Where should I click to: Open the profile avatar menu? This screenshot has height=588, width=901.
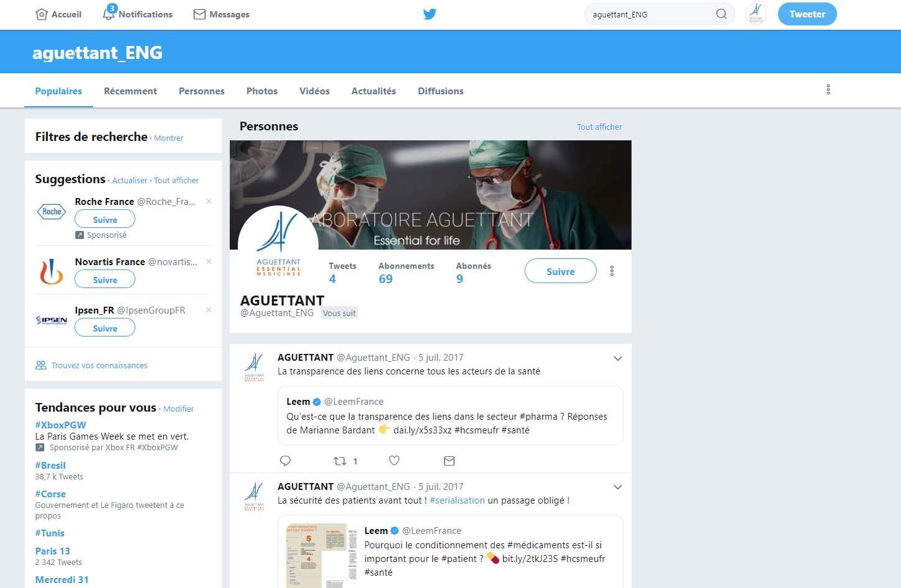pos(756,14)
